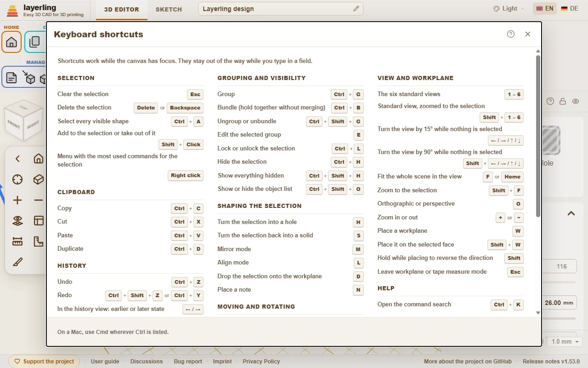Click the crosshair target view icon

click(x=17, y=179)
